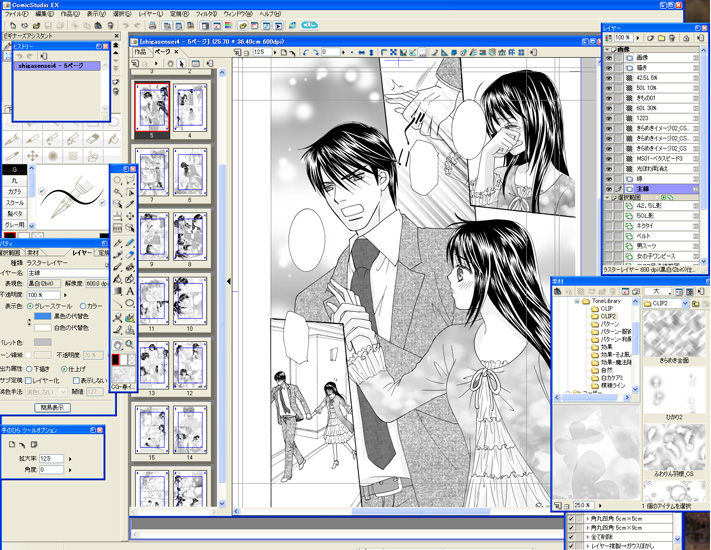Collapse the 選択範囲 layer group

[607, 198]
